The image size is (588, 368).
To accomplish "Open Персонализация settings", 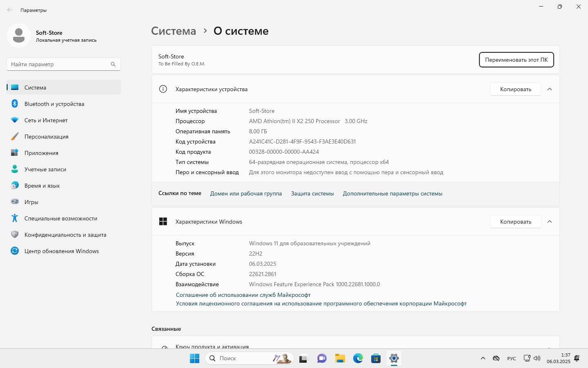I will (x=64, y=137).
